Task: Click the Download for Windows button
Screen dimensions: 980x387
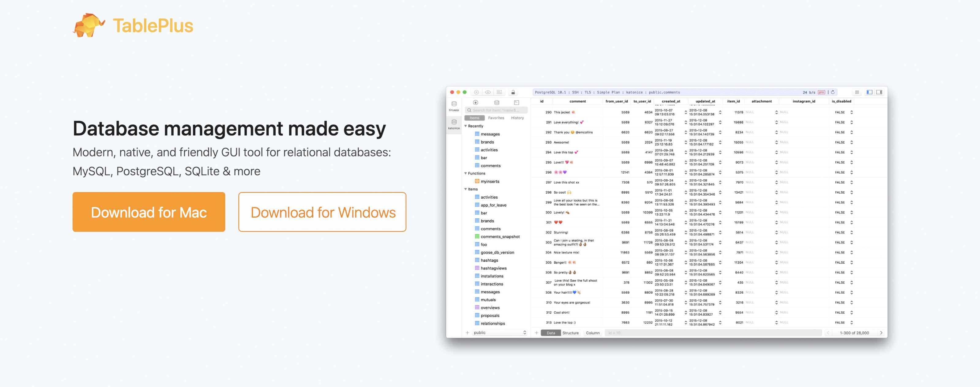Action: (322, 212)
